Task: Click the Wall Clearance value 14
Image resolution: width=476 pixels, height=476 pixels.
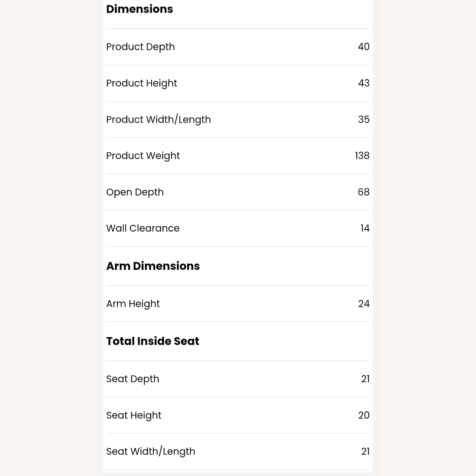Action: (x=365, y=228)
